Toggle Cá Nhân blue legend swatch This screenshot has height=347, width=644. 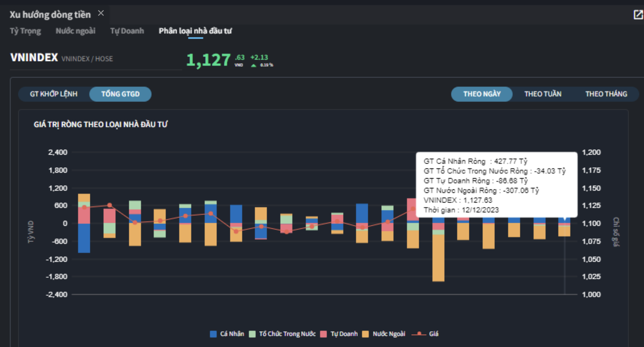click(213, 334)
